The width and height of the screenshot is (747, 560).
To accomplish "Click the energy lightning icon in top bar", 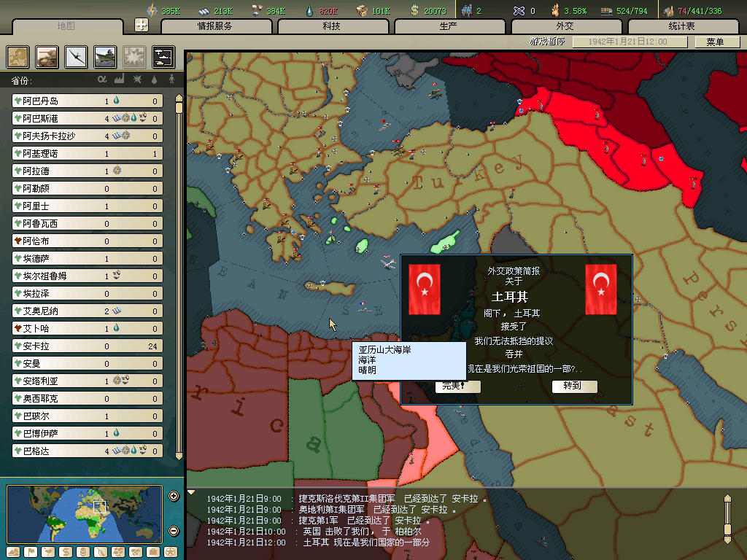I will (152, 10).
